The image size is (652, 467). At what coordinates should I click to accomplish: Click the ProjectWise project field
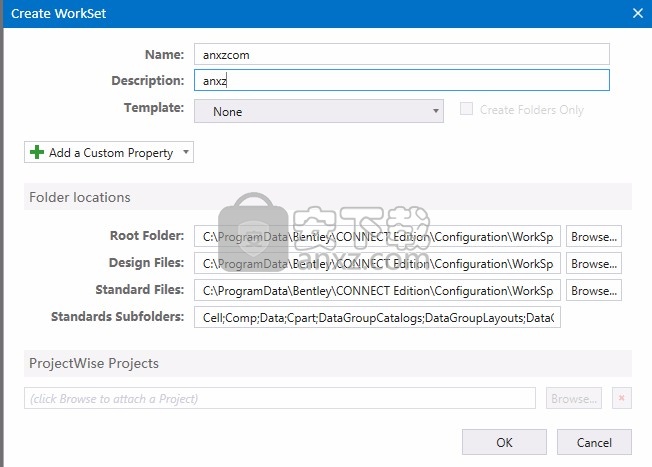[280, 398]
